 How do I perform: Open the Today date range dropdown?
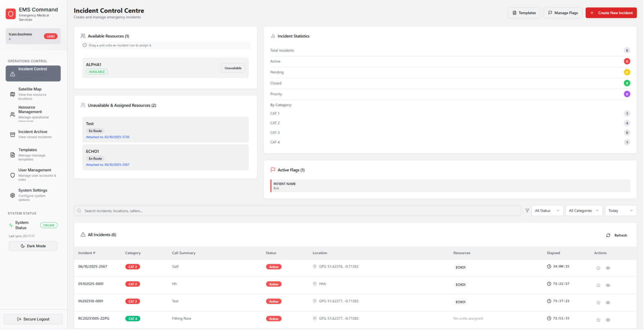coord(620,211)
